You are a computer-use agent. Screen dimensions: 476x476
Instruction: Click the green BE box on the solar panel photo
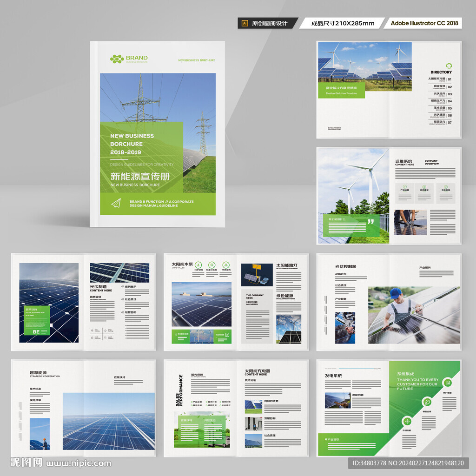(37, 321)
